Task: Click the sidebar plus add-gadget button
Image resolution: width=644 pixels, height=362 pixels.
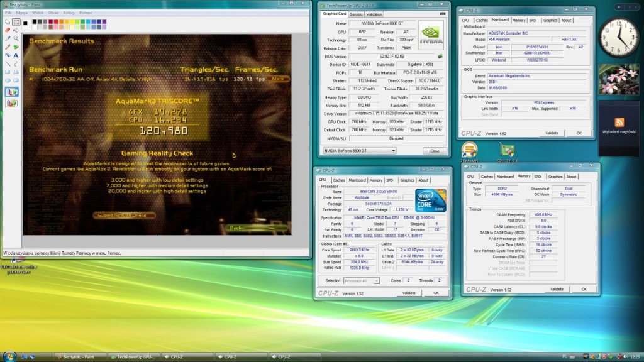Action: pyautogui.click(x=618, y=7)
